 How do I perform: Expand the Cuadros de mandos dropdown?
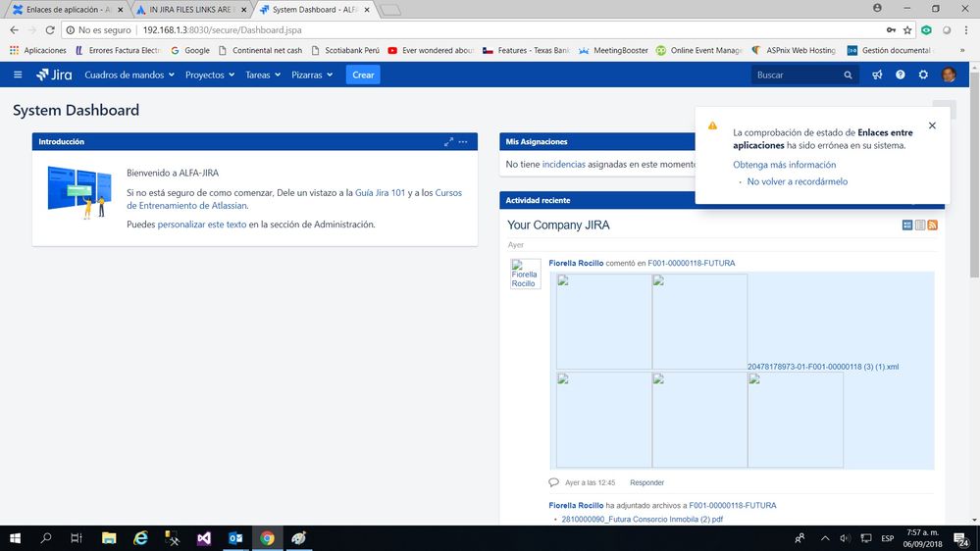pyautogui.click(x=129, y=75)
